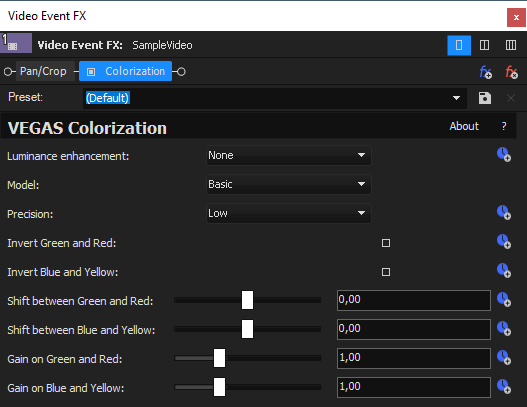Image resolution: width=527 pixels, height=407 pixels.
Task: Enable Invert Green and Red checkbox
Action: [386, 243]
